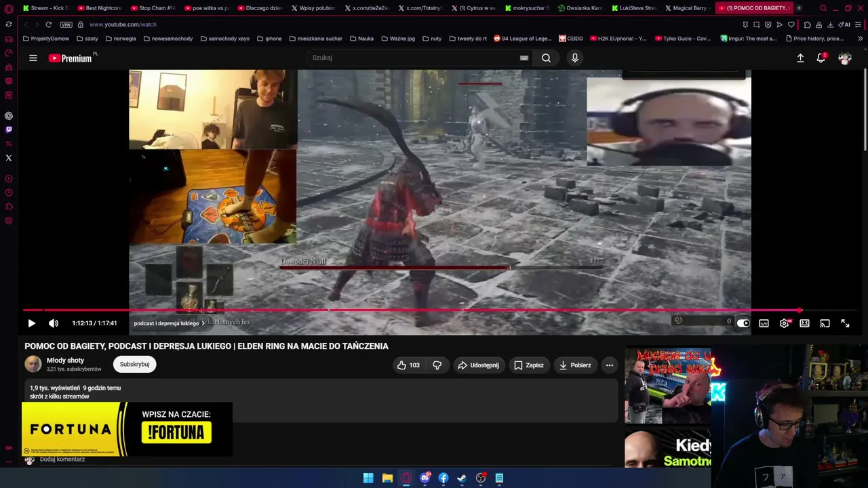
Task: Add page to favorites heart icon
Action: (x=791, y=24)
